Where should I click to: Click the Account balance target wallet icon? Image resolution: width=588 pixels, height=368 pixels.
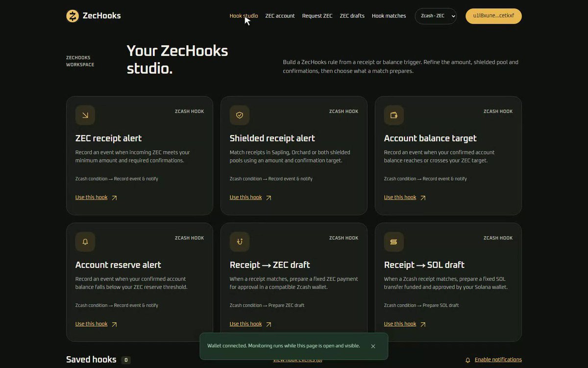[394, 115]
